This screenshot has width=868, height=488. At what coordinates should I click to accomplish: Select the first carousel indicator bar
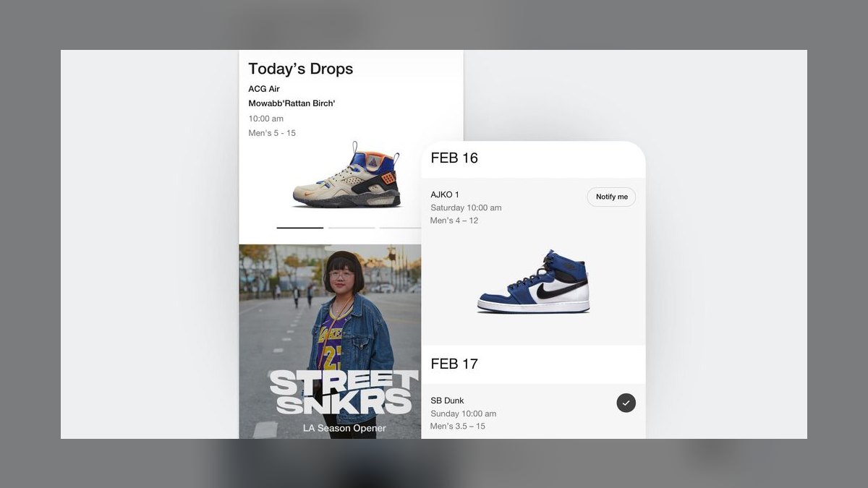[300, 228]
